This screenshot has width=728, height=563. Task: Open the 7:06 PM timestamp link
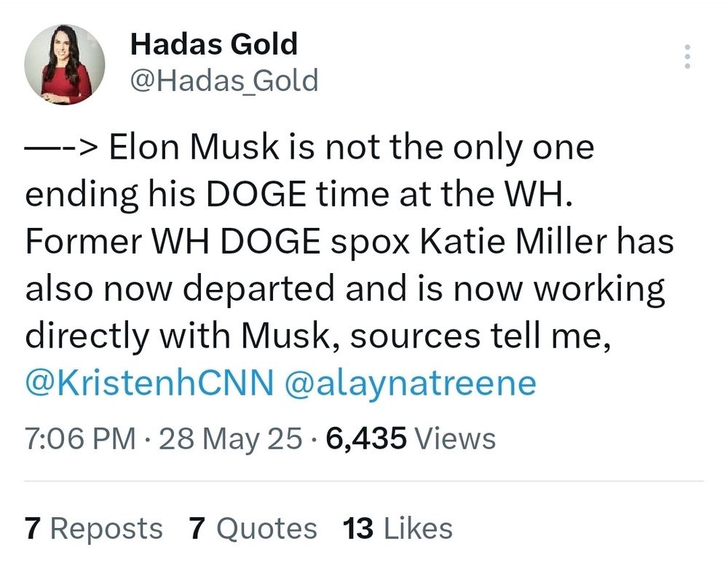click(80, 438)
